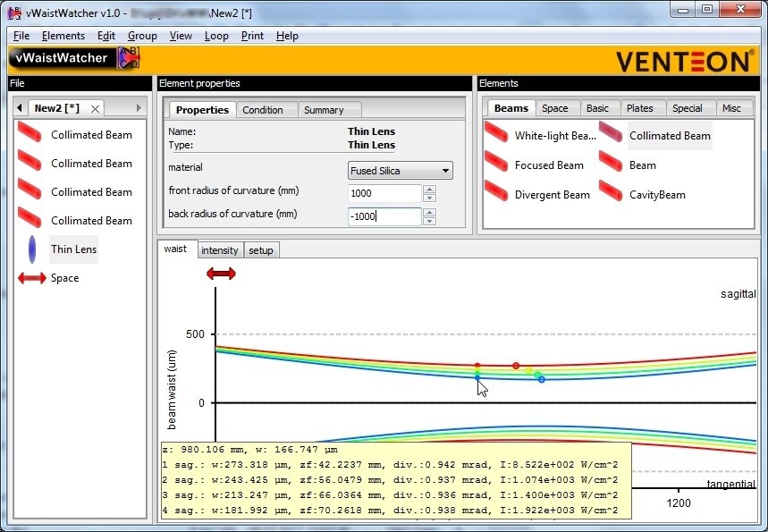Click the Divergent Beam element icon

[496, 191]
